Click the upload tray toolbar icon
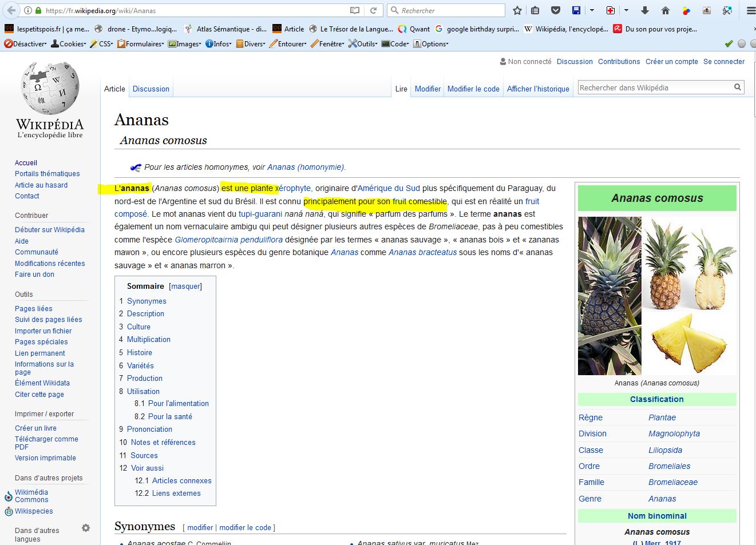 click(x=707, y=10)
